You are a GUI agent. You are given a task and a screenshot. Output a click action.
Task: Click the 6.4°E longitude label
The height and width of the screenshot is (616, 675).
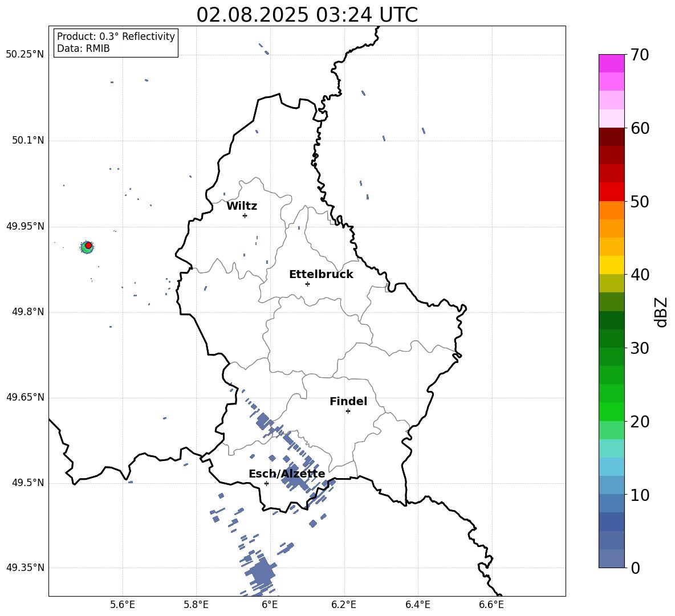coord(417,605)
